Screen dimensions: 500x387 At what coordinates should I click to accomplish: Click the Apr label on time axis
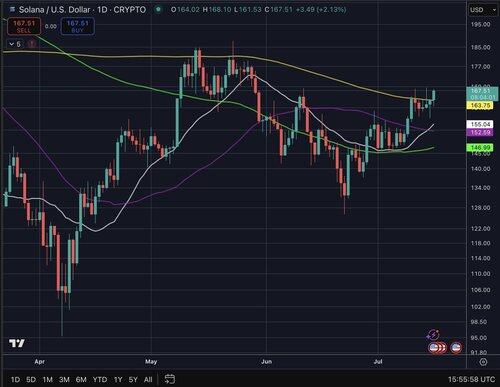pyautogui.click(x=39, y=362)
